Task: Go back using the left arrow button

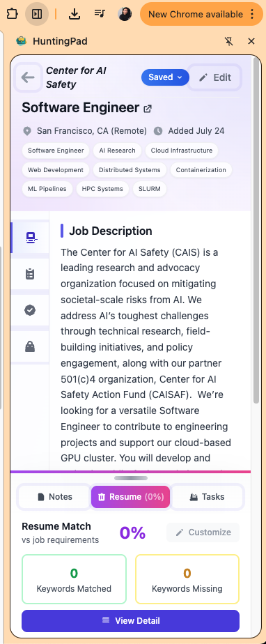Action: 28,77
